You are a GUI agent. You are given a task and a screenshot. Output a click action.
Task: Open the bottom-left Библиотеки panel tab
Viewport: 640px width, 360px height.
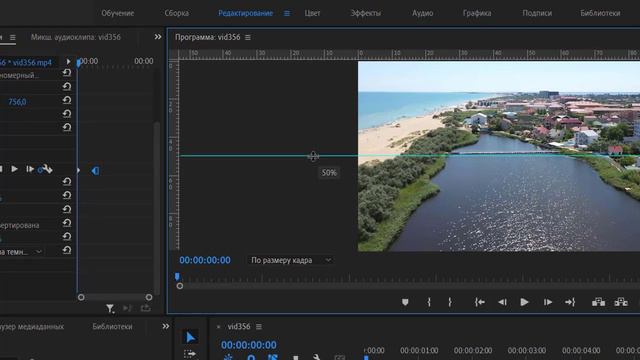click(x=112, y=327)
